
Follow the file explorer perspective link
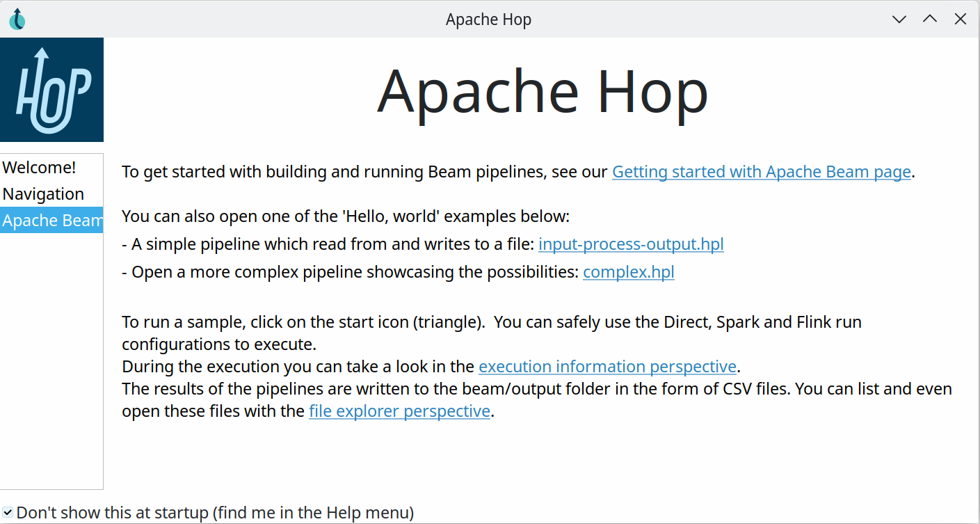tap(399, 411)
